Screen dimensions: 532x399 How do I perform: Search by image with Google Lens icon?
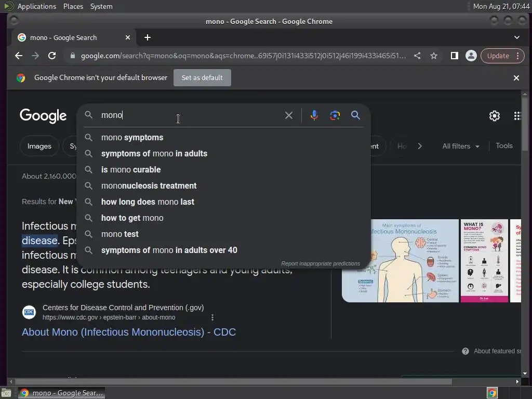pyautogui.click(x=335, y=115)
